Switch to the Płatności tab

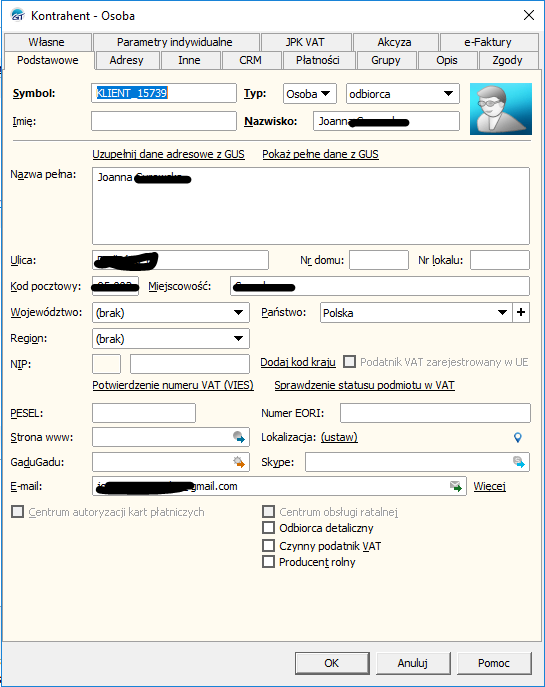click(318, 60)
